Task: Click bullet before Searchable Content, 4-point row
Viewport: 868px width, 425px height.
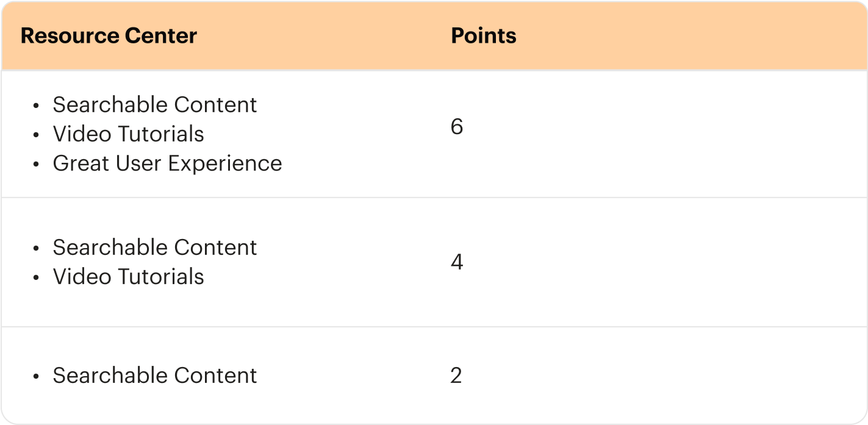Action: click(x=37, y=249)
